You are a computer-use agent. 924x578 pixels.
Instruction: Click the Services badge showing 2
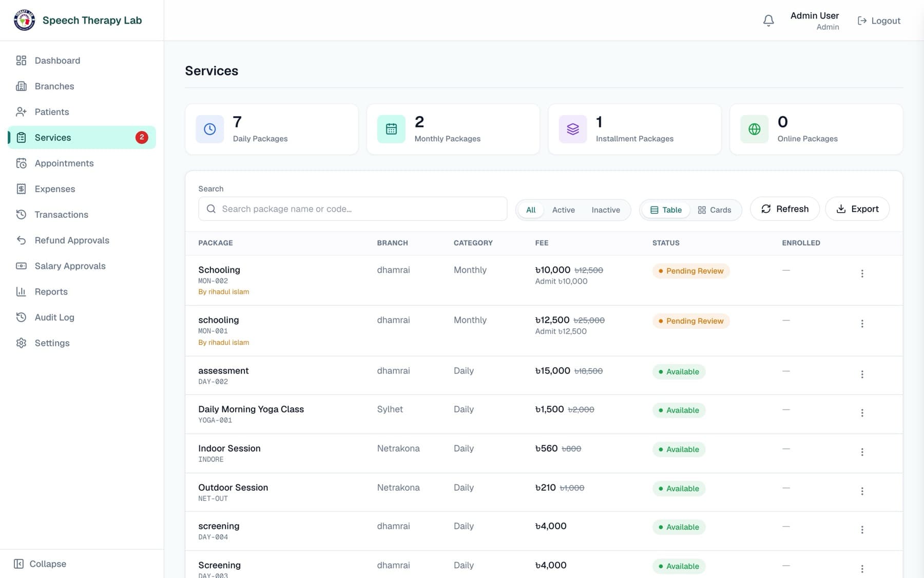tap(142, 138)
